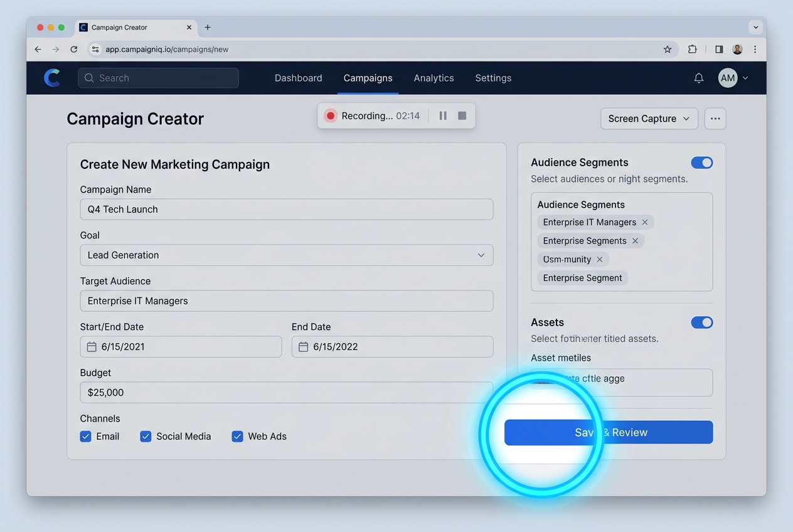Open a new browser tab
The height and width of the screenshot is (532, 793).
point(208,28)
